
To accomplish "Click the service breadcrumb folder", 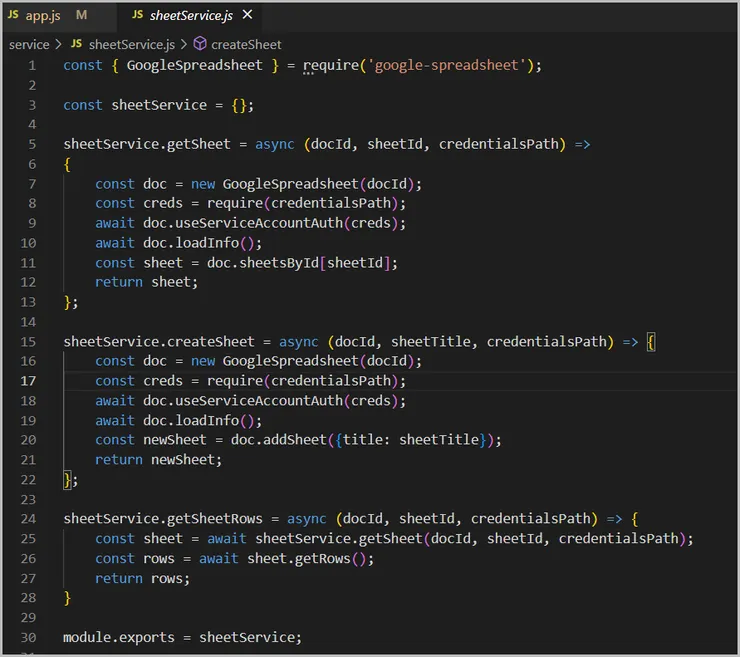I will (29, 45).
